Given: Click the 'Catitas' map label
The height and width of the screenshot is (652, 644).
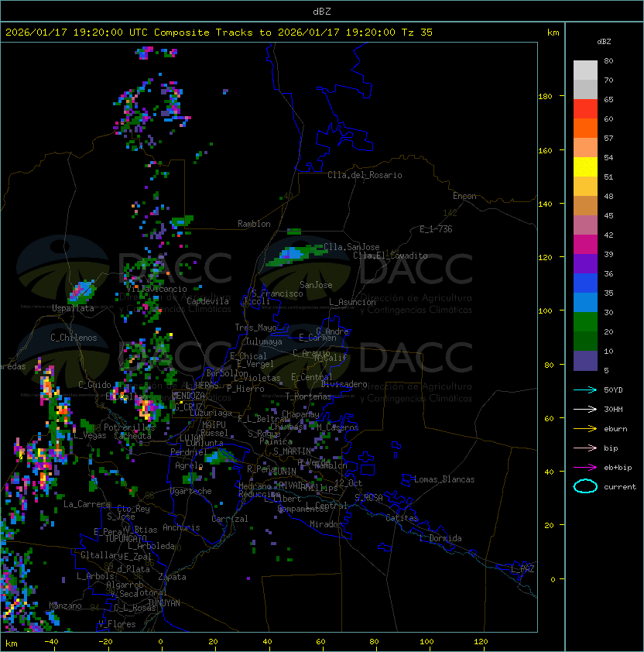Looking at the screenshot, I should click(402, 518).
